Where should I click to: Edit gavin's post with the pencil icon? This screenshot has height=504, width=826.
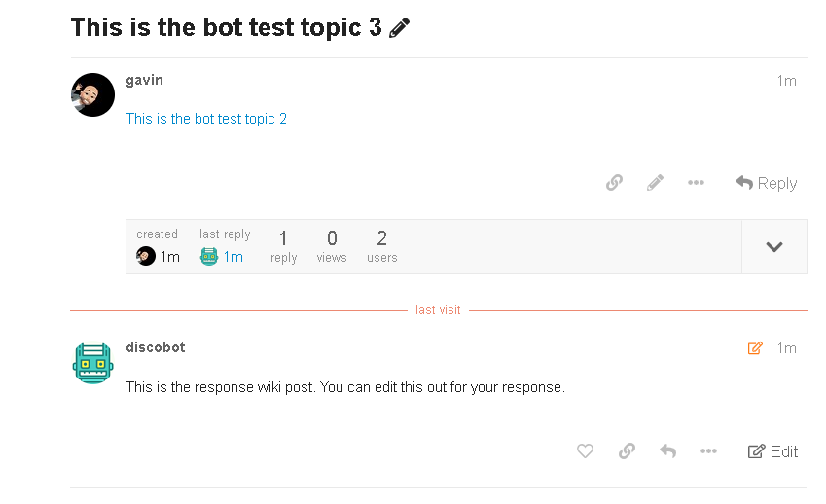point(655,183)
